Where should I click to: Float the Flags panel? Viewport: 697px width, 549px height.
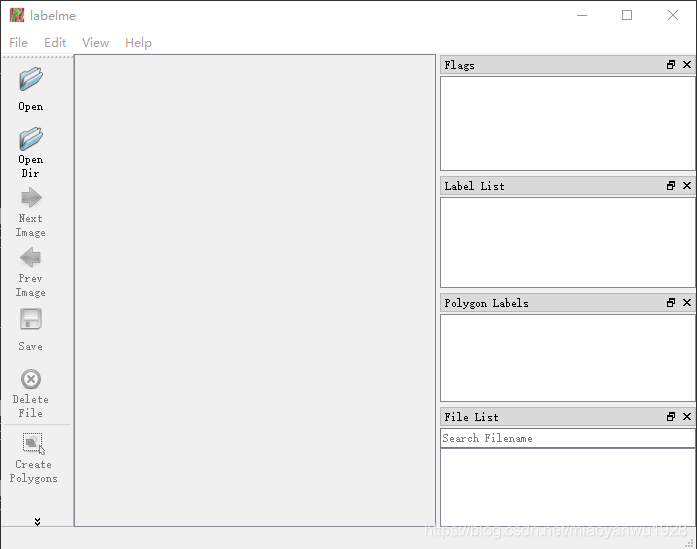(671, 65)
